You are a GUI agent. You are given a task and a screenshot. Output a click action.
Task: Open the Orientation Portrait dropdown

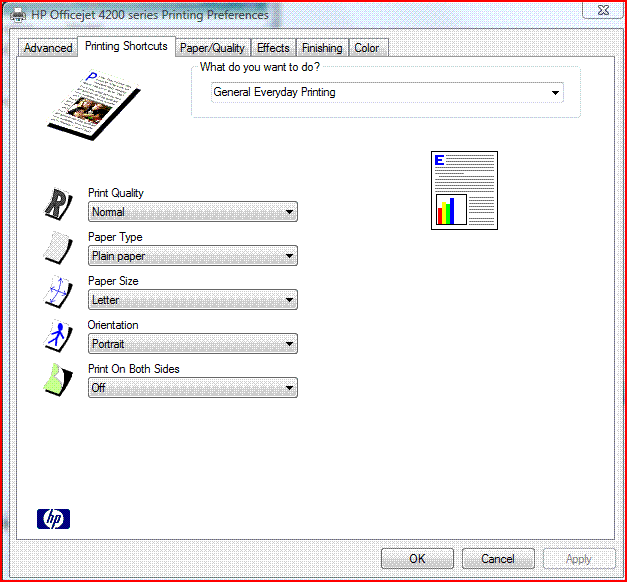pos(193,344)
